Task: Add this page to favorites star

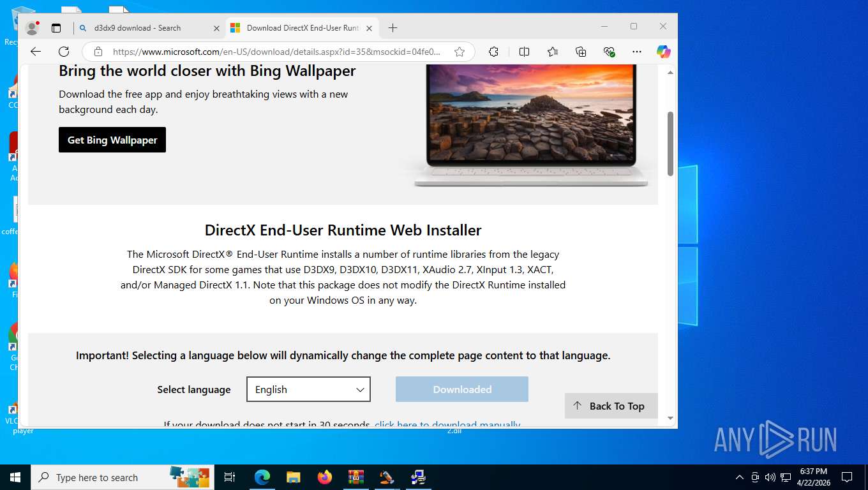Action: (460, 52)
